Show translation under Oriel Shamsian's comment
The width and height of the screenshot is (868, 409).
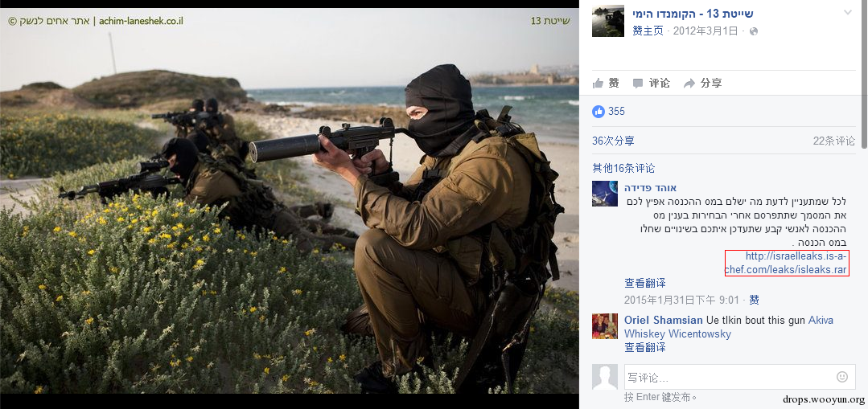(645, 347)
